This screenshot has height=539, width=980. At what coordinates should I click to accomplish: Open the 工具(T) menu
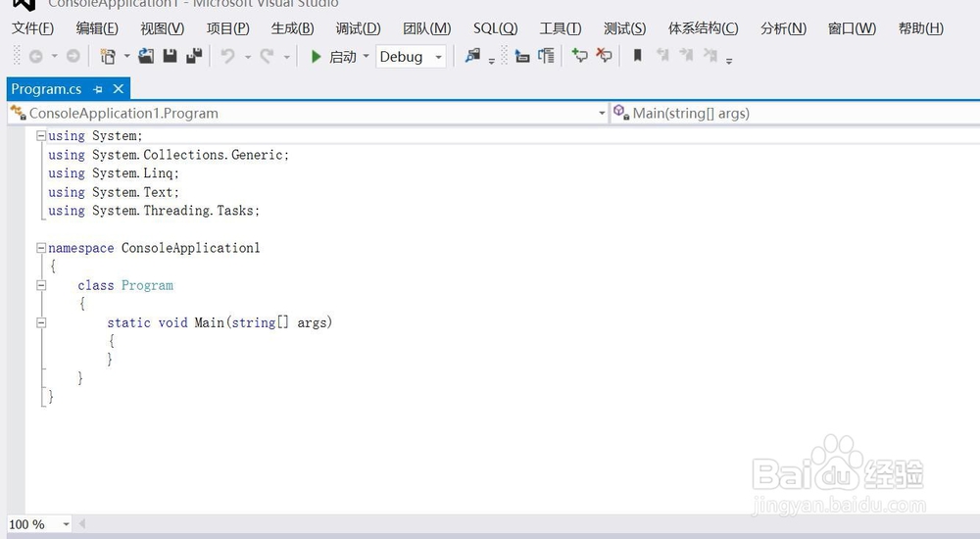tap(560, 28)
